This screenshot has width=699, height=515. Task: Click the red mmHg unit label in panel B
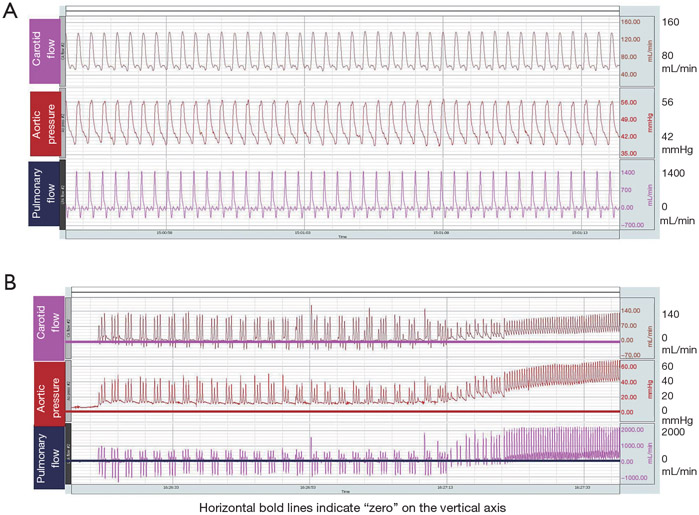pos(650,389)
